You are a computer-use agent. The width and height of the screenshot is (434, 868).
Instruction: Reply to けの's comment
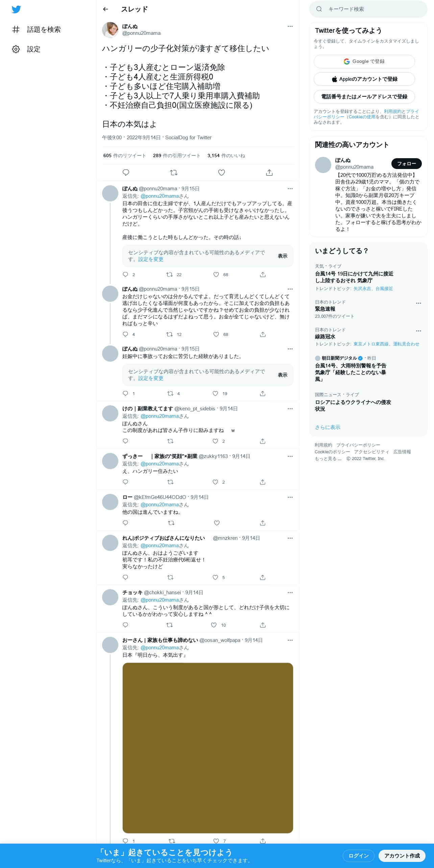pyautogui.click(x=125, y=441)
